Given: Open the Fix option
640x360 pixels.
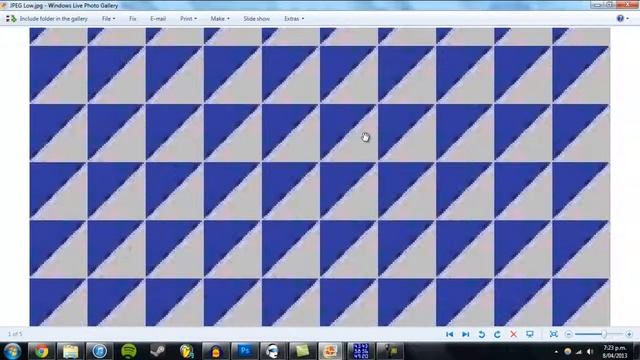Looking at the screenshot, I should 133,19.
